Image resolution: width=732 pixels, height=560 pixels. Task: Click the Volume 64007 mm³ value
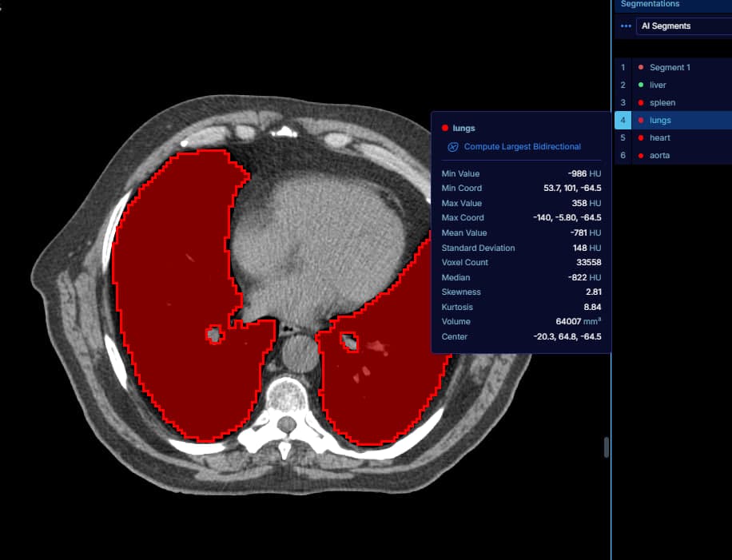point(579,321)
